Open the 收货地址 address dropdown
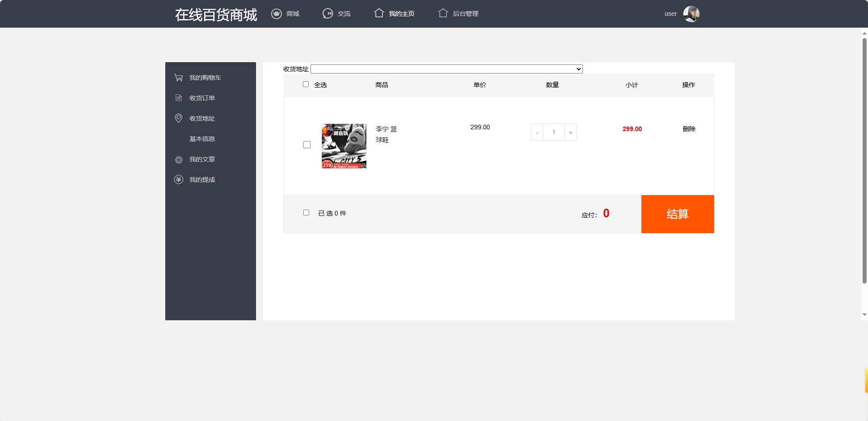Screen dimensions: 868x421 click(x=446, y=69)
